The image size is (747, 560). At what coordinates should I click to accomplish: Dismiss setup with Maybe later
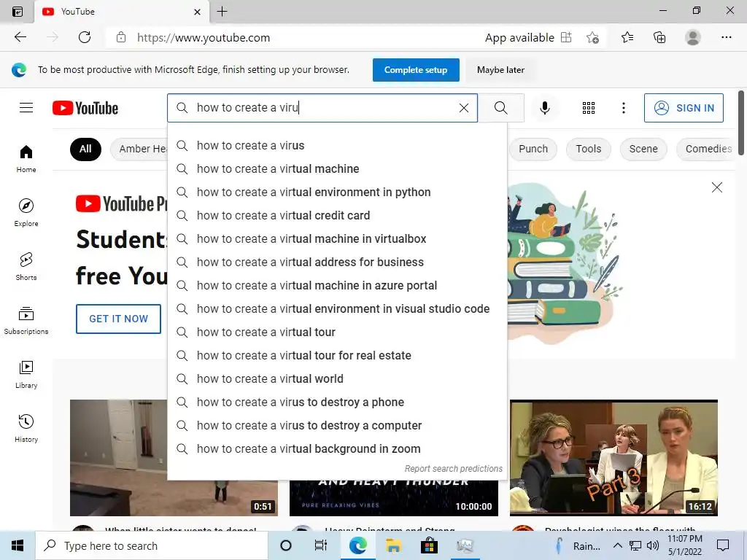click(x=500, y=70)
